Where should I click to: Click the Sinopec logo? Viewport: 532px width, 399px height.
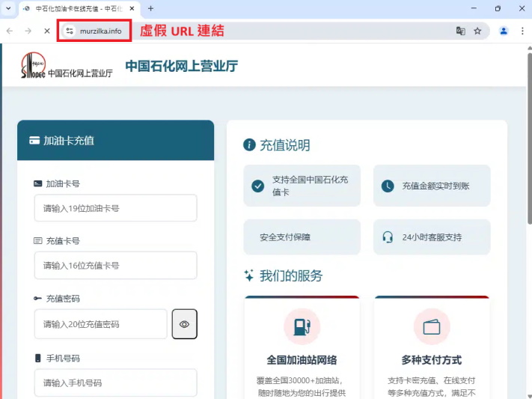33,65
